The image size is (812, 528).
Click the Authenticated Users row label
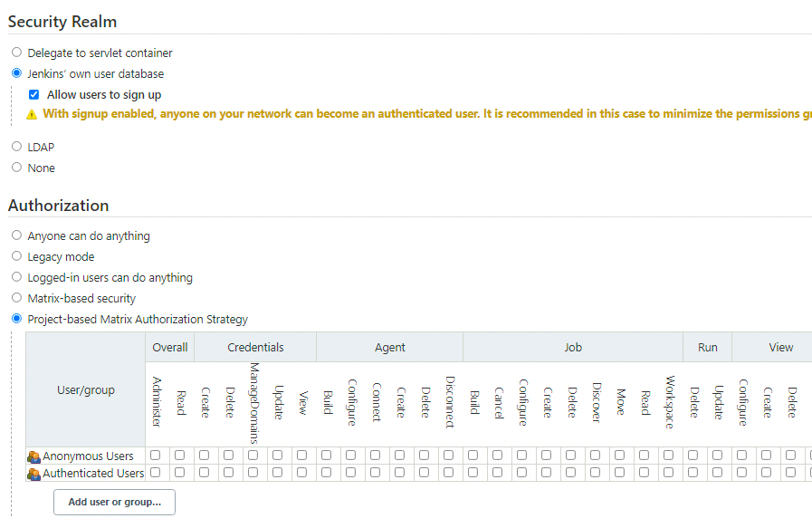[x=92, y=474]
